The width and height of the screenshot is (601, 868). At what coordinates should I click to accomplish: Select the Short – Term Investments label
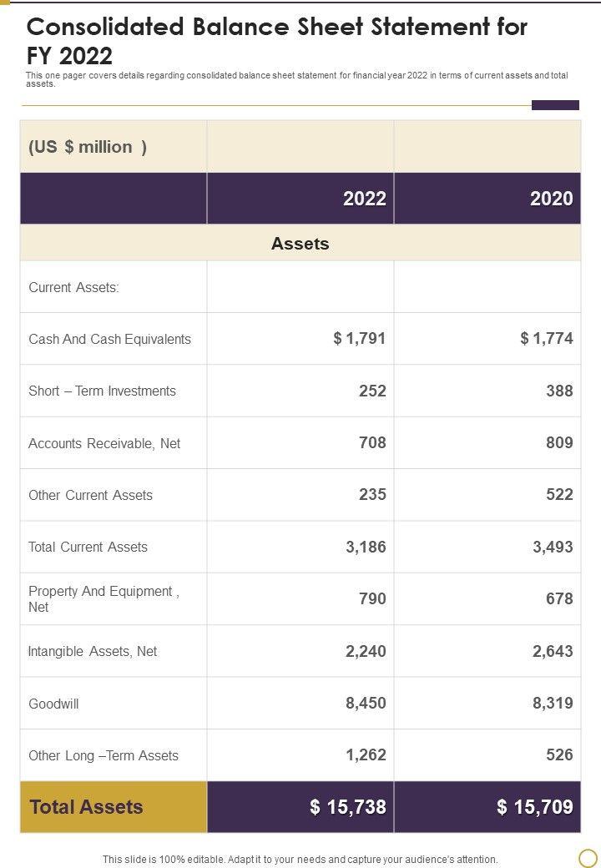[103, 391]
